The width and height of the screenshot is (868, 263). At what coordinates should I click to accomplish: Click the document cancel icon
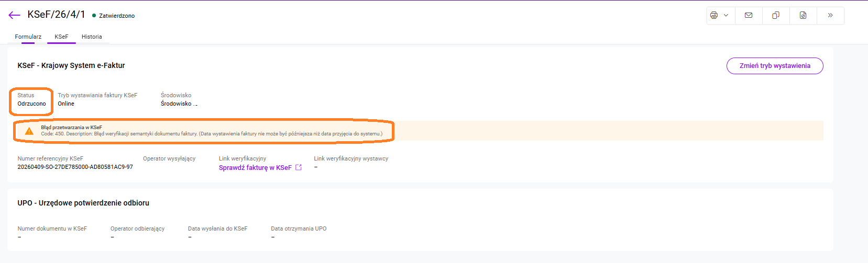[x=803, y=15]
